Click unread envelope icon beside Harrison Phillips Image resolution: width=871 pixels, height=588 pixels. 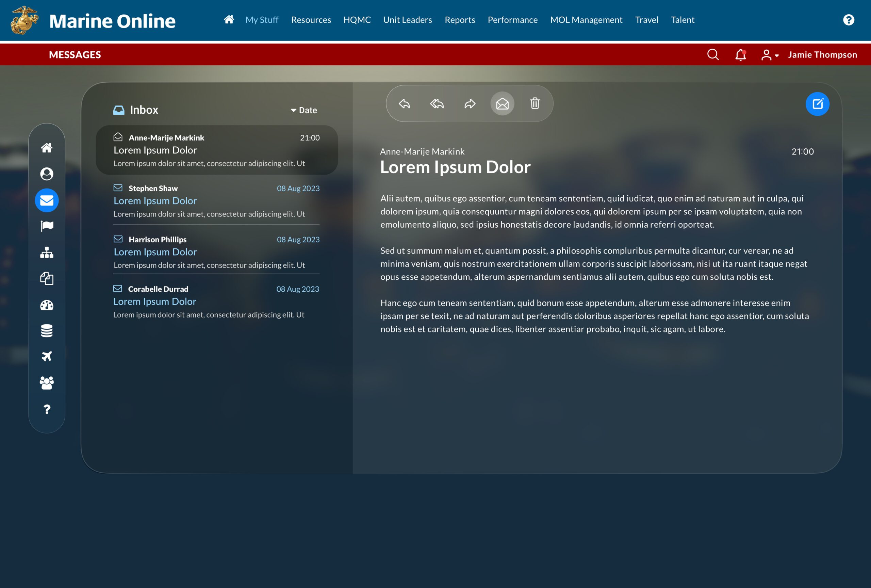(118, 239)
